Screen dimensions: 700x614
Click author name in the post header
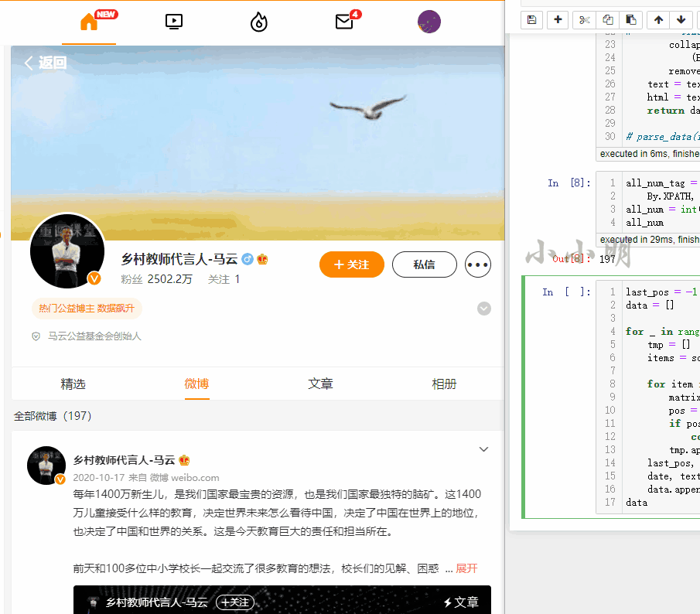pos(124,460)
